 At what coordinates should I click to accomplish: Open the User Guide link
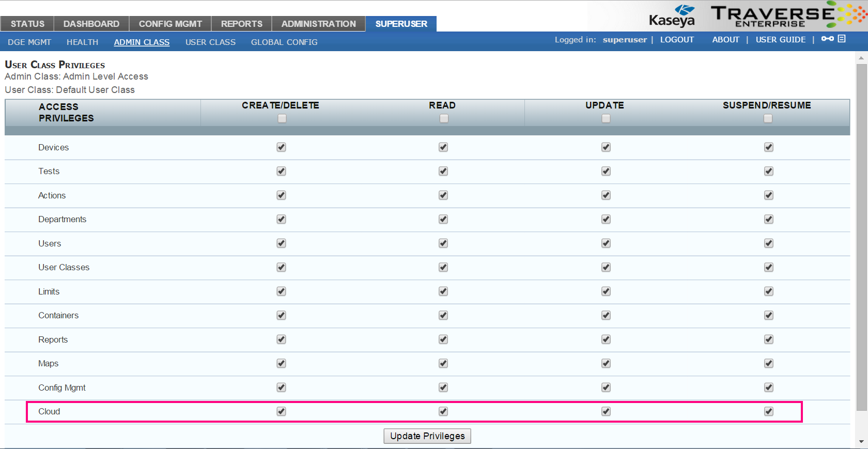tap(780, 40)
